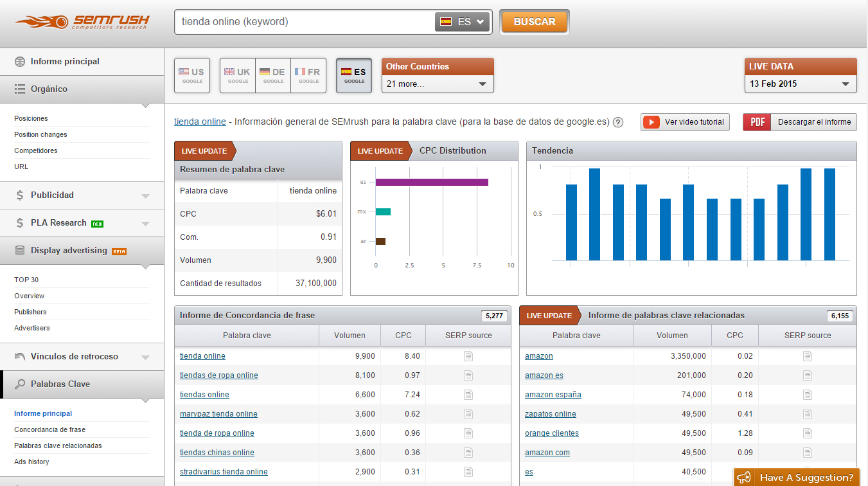Switch database to US Google
The width and height of the screenshot is (868, 486).
[192, 76]
